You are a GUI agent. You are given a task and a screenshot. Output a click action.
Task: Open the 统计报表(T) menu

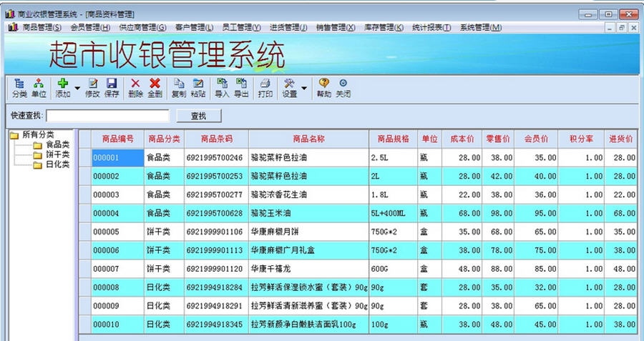coord(431,27)
